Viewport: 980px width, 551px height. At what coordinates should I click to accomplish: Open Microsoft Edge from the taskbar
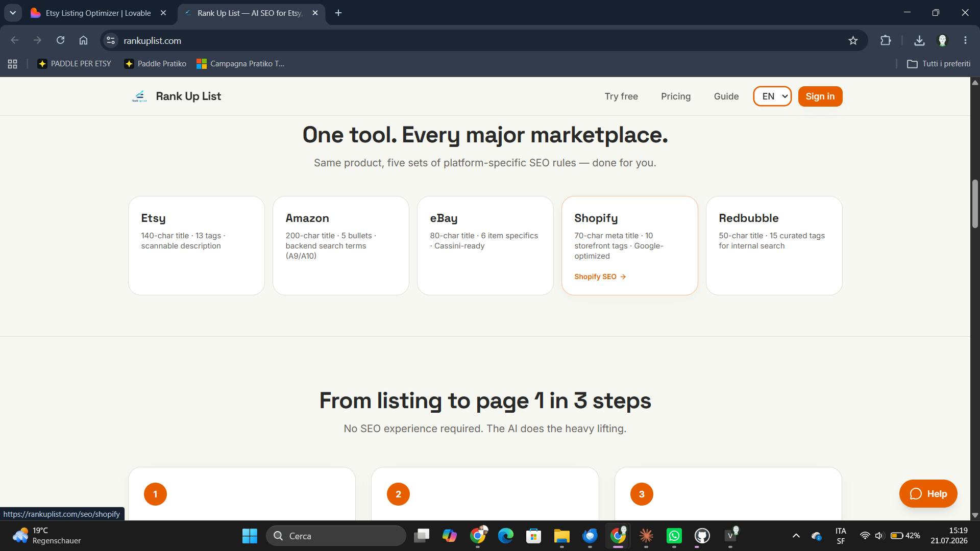tap(506, 536)
